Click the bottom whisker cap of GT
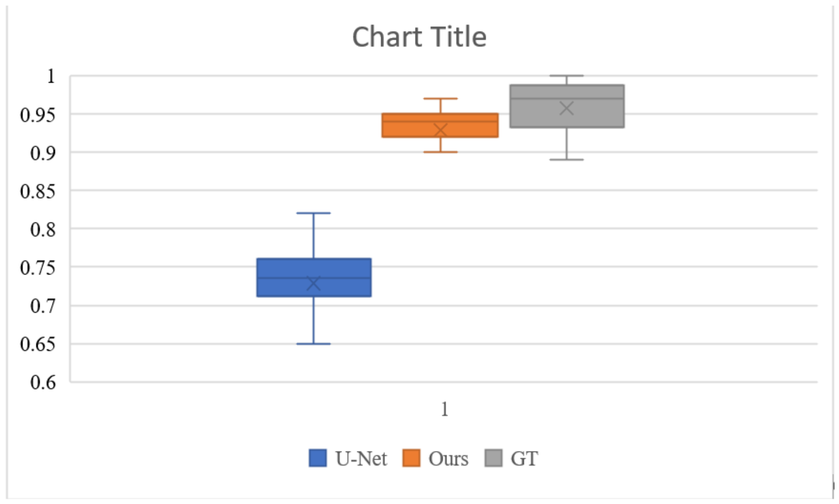Screen dimensions: 839x504 point(566,160)
